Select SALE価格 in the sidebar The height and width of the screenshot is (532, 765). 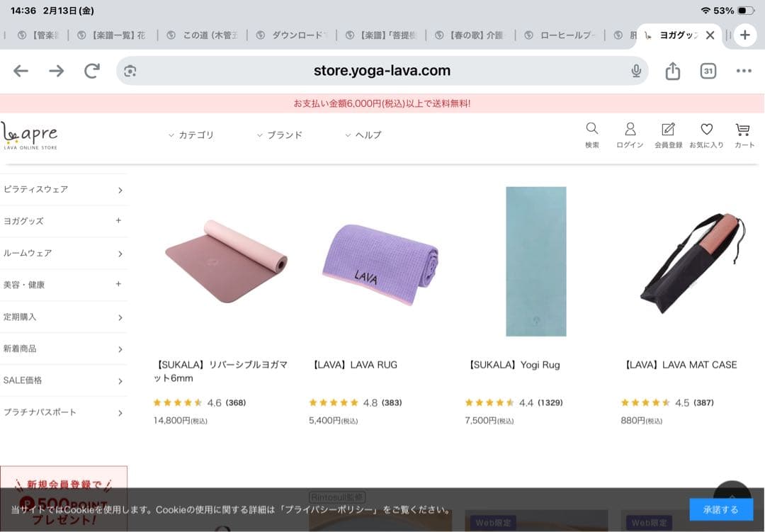click(42, 380)
